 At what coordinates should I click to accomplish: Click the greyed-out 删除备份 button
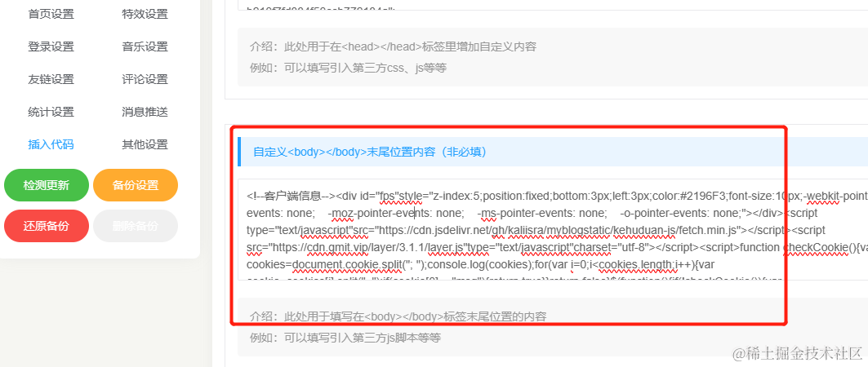[x=136, y=226]
